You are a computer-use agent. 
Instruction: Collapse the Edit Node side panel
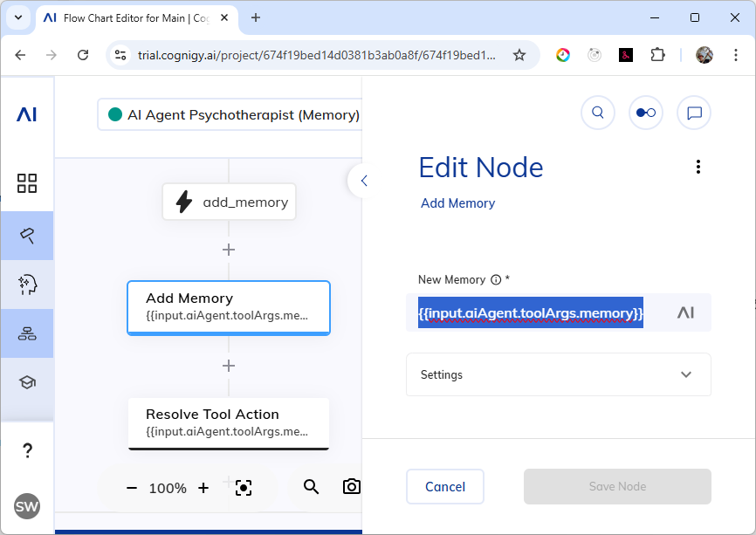pos(363,181)
